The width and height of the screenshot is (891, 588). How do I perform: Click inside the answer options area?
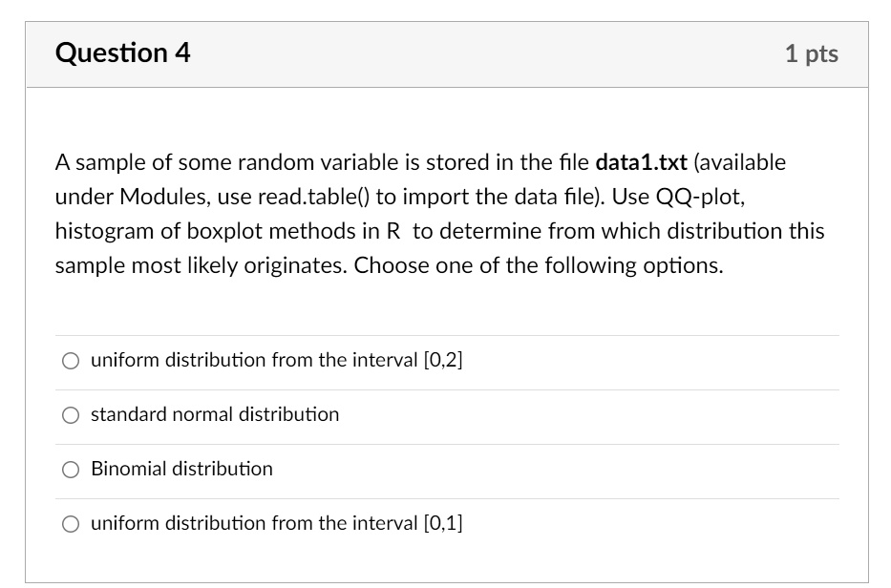[445, 439]
